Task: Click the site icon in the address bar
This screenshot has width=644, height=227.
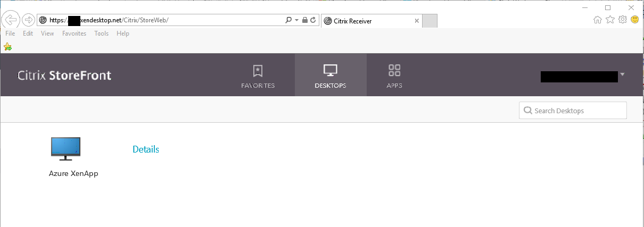Action: pyautogui.click(x=44, y=20)
